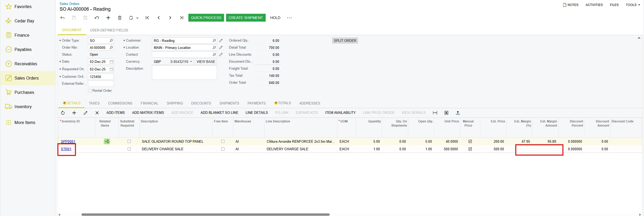Image resolution: width=644 pixels, height=216 pixels.
Task: Switch to TOTALS tab
Action: [283, 103]
